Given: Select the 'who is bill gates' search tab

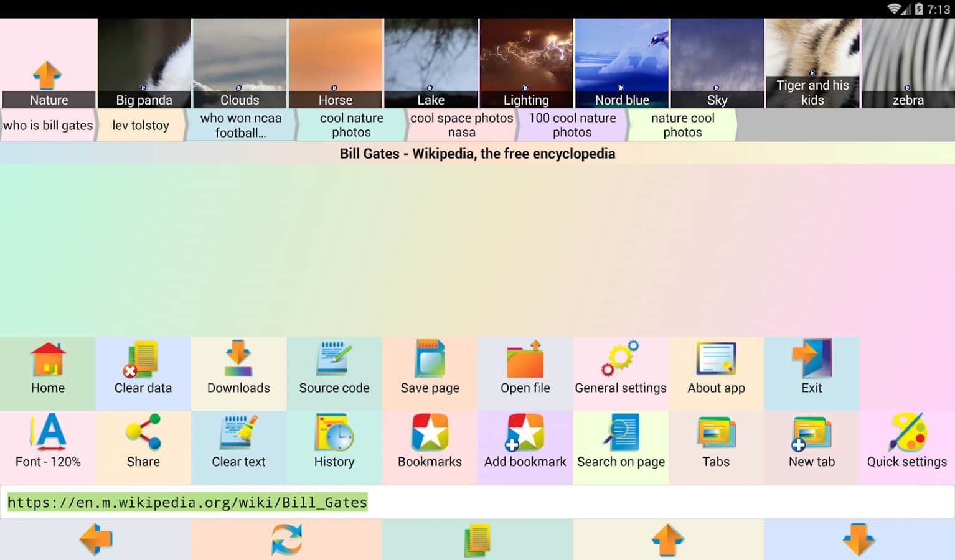Looking at the screenshot, I should coord(48,125).
